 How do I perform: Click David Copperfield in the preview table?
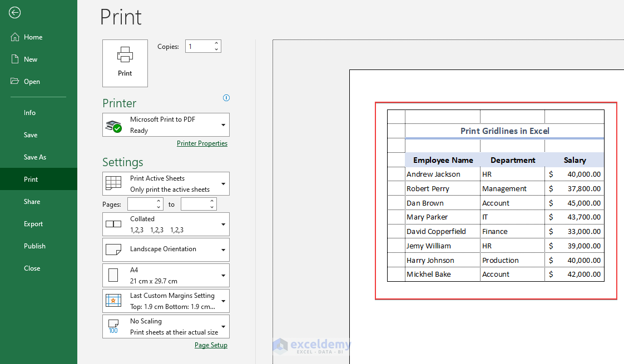(436, 232)
